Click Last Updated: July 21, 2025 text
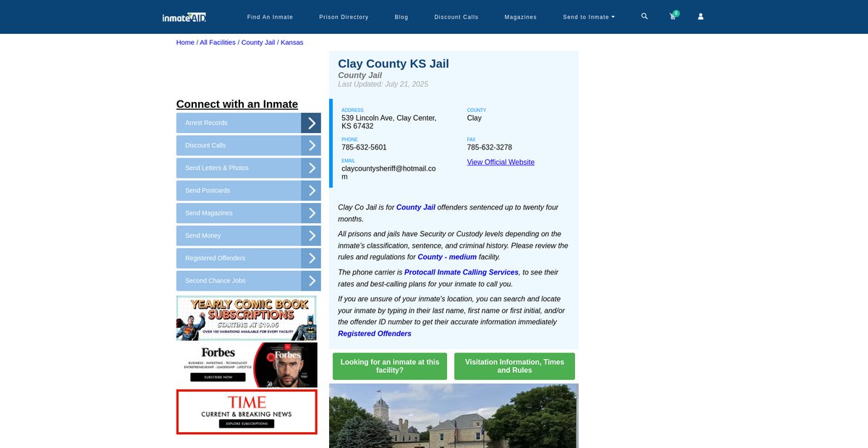The image size is (868, 448). coord(383,85)
